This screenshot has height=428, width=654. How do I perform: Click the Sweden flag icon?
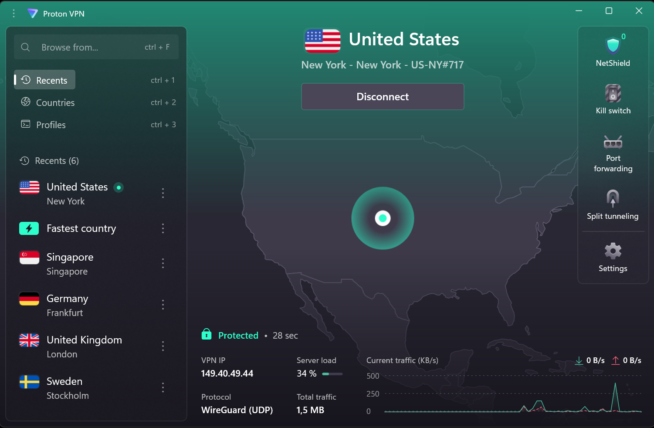coord(29,382)
